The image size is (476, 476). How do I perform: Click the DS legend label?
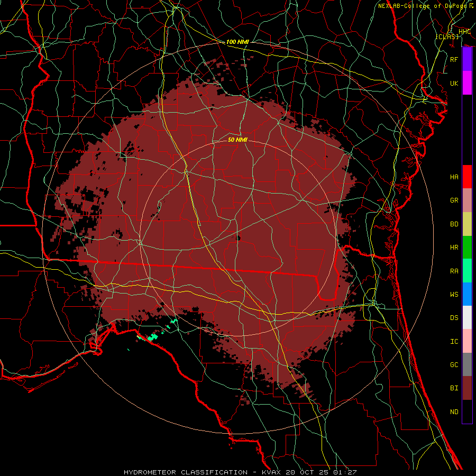click(x=454, y=318)
